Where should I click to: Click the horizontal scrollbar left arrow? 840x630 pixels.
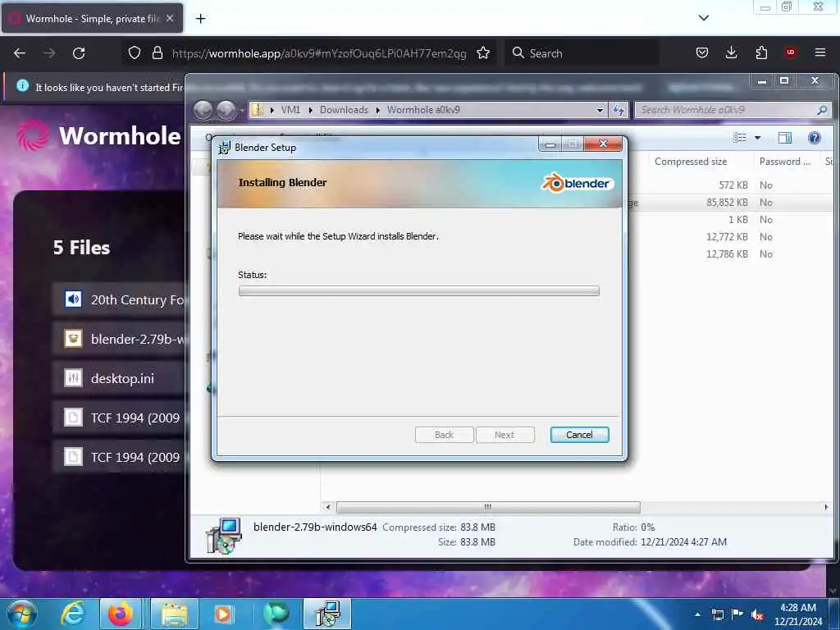[x=328, y=507]
